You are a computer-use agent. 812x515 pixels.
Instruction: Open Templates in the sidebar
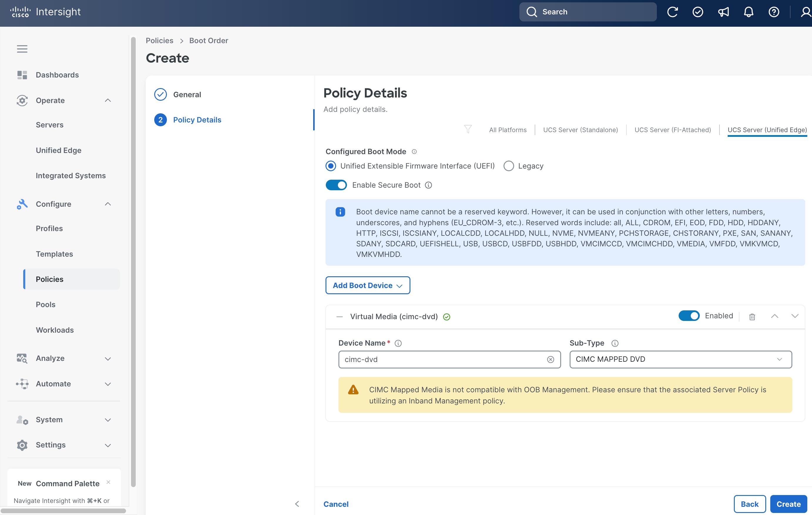point(54,254)
